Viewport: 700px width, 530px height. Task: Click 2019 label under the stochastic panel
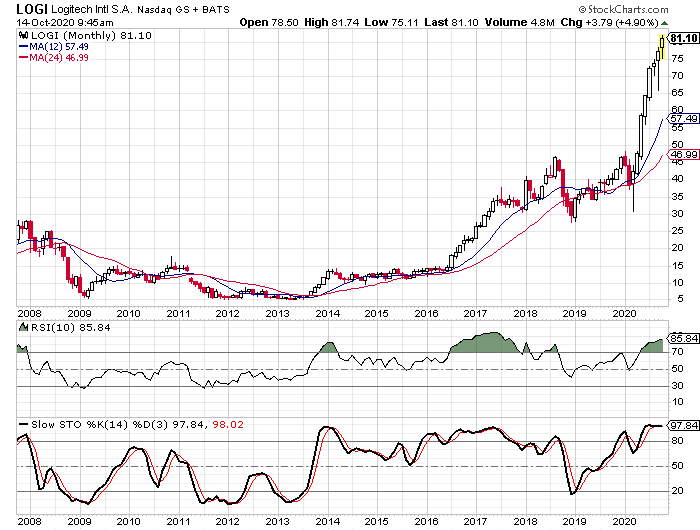574,522
